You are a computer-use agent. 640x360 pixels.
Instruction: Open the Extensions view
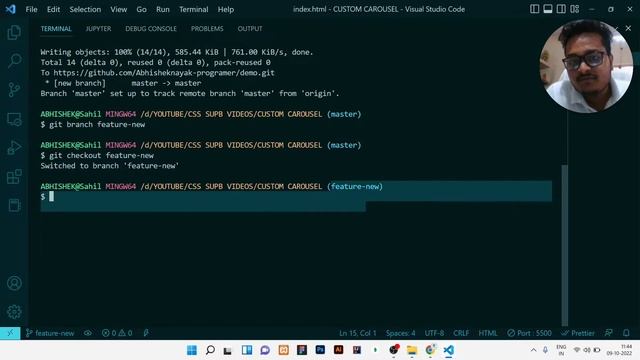tap(14, 176)
